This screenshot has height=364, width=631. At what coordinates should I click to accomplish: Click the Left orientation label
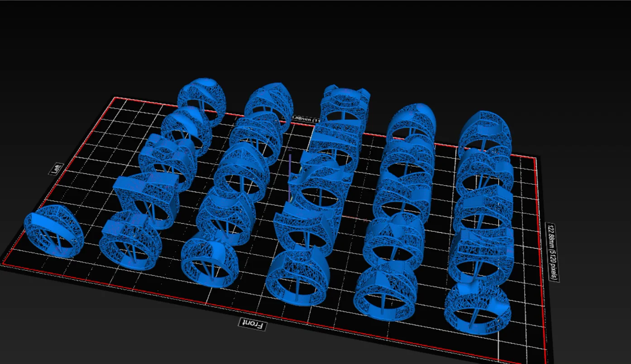point(56,169)
